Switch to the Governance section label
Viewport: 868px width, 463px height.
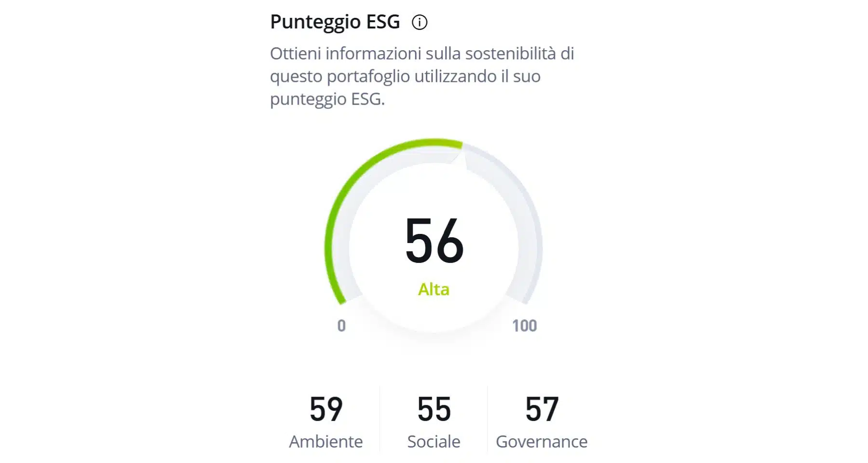pos(541,440)
